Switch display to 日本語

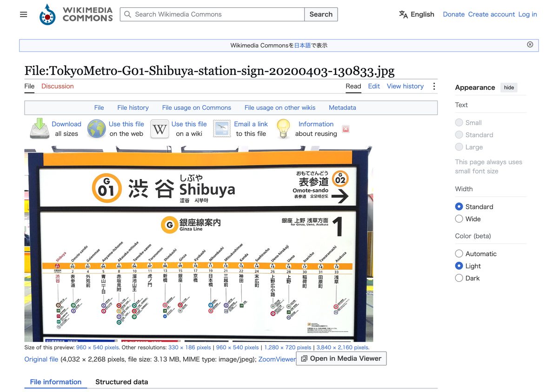[302, 45]
